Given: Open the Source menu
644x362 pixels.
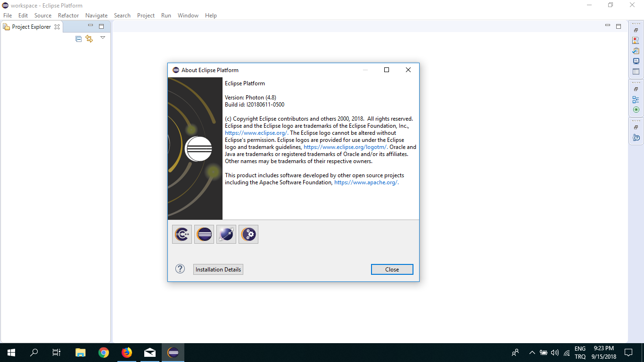Looking at the screenshot, I should point(43,16).
